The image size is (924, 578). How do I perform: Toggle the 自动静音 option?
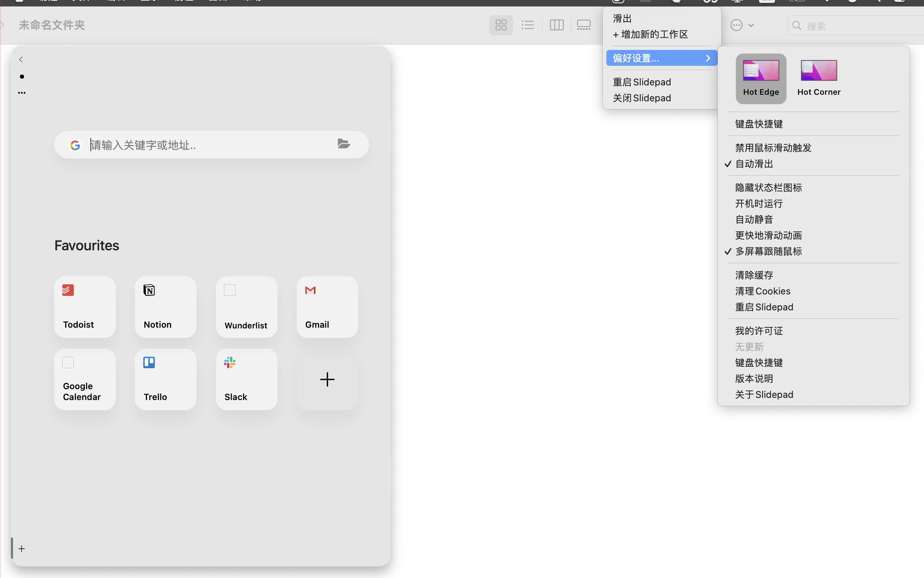pyautogui.click(x=814, y=220)
